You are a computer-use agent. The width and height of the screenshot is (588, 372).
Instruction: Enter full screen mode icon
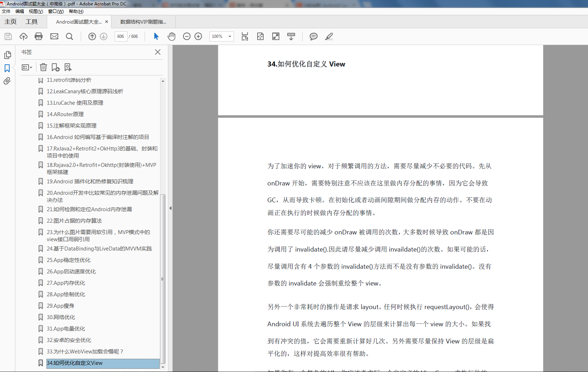276,36
